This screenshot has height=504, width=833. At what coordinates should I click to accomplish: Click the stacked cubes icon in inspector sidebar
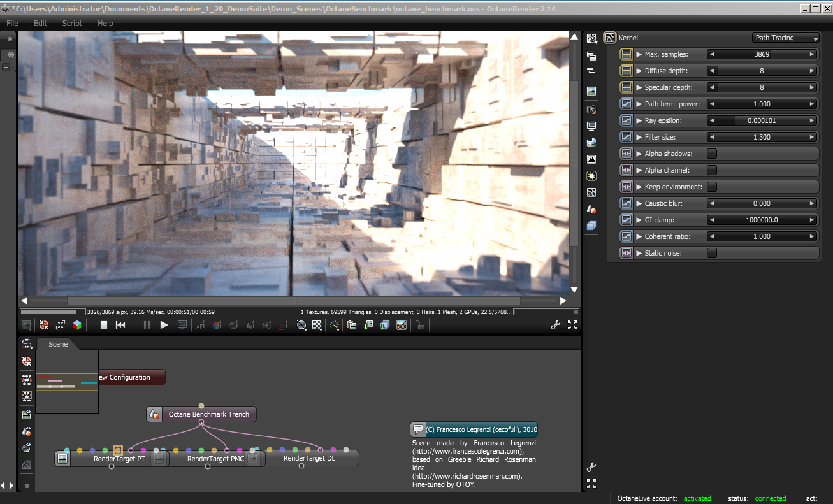click(591, 225)
